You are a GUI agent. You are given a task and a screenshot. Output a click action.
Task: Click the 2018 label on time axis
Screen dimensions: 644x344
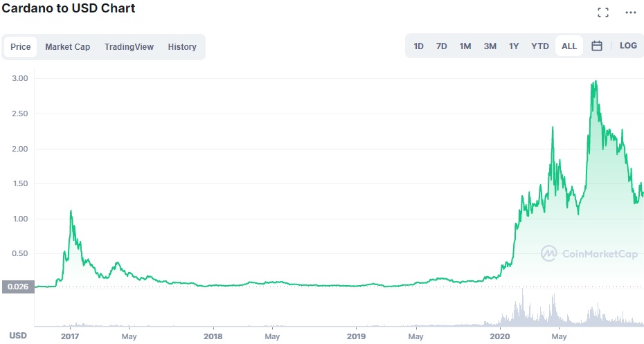pos(213,336)
